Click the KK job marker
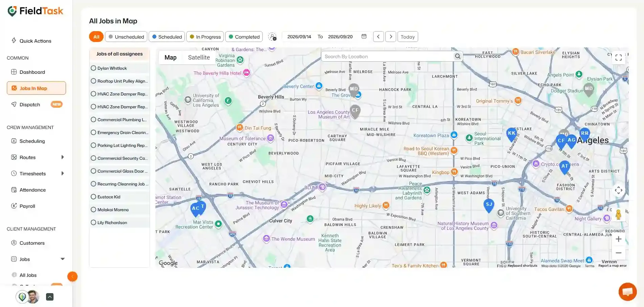 click(x=511, y=134)
